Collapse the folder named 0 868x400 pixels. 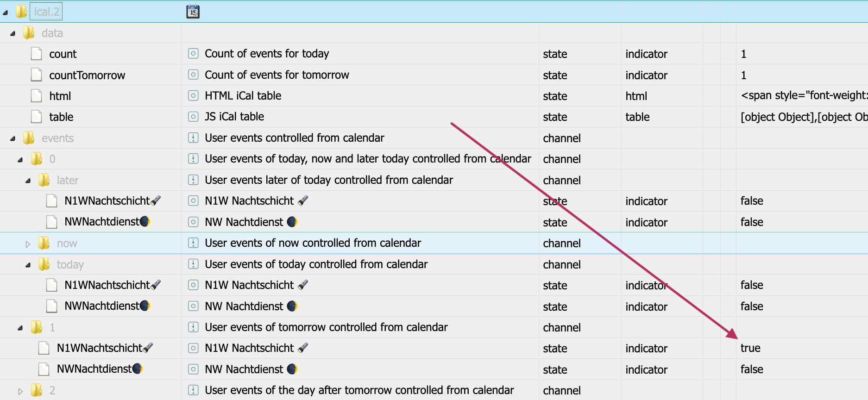point(20,160)
